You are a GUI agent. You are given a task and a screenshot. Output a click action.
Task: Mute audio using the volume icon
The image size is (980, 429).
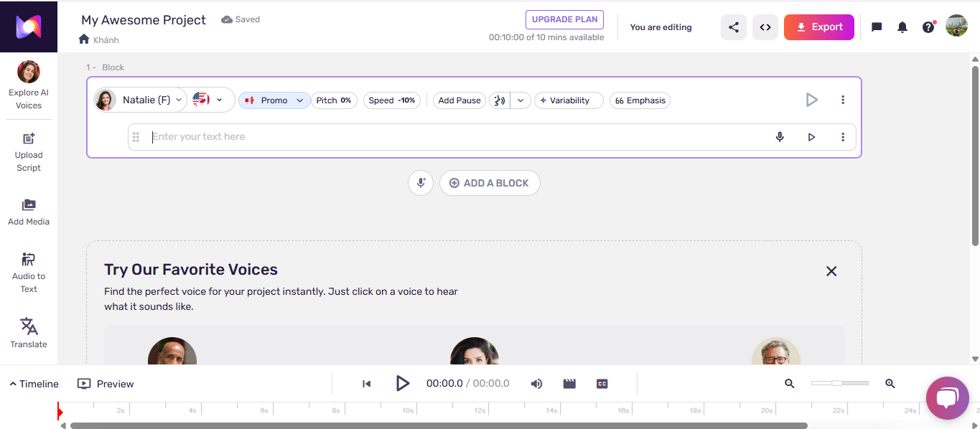[536, 383]
